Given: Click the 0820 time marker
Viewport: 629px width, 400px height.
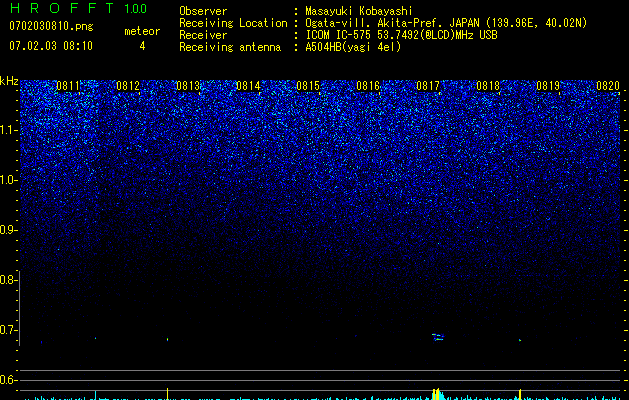Looking at the screenshot, I should click(608, 86).
